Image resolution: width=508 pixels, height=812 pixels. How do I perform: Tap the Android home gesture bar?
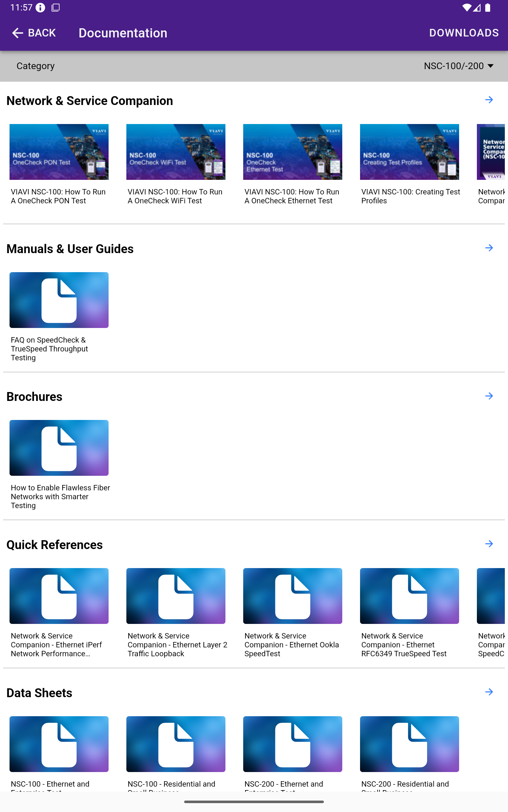254,802
